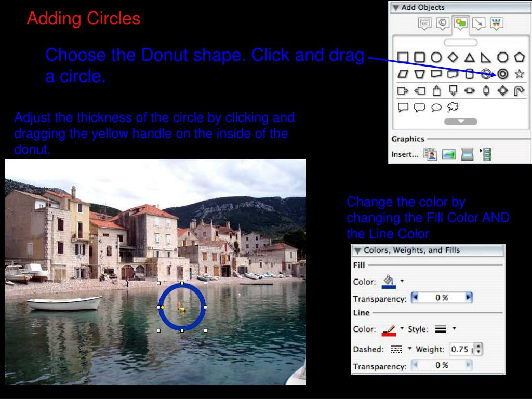532x399 pixels.
Task: Pick the Cloud Callout thought bubble
Action: [x=453, y=107]
